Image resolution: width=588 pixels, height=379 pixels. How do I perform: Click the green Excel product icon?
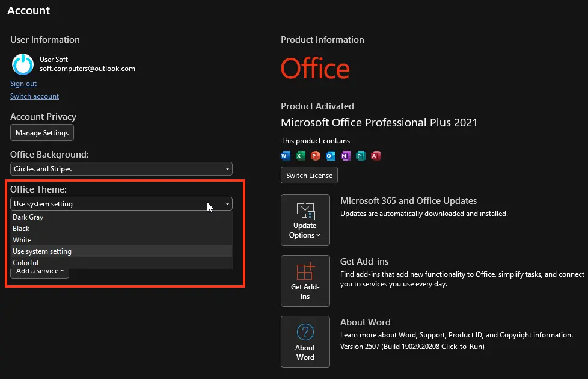pos(301,156)
